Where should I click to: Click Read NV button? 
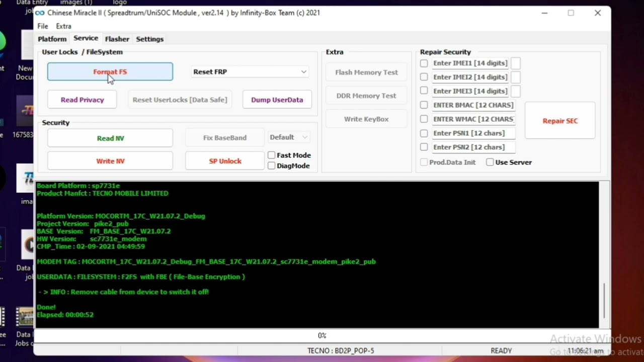110,138
